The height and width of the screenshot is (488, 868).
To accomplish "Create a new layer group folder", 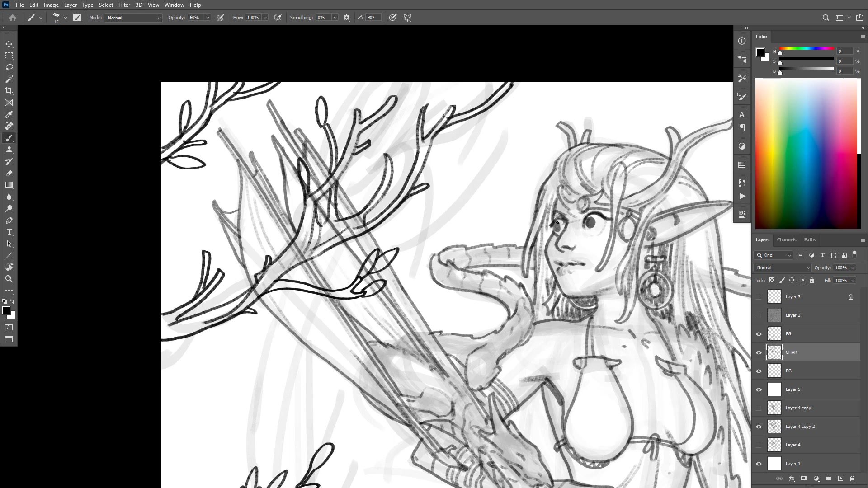I will pos(828,478).
